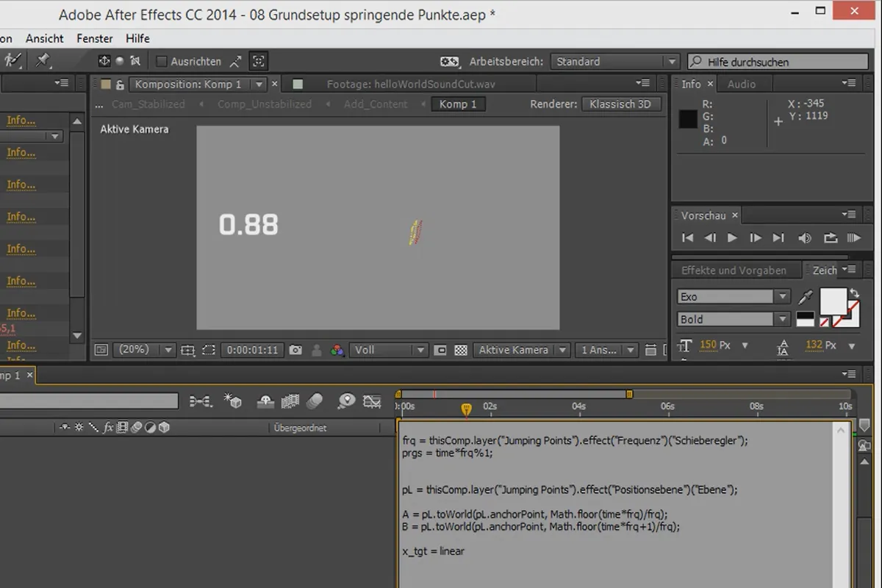Toggle audio mute in Vorschau panel
This screenshot has height=588, width=882.
pos(805,237)
